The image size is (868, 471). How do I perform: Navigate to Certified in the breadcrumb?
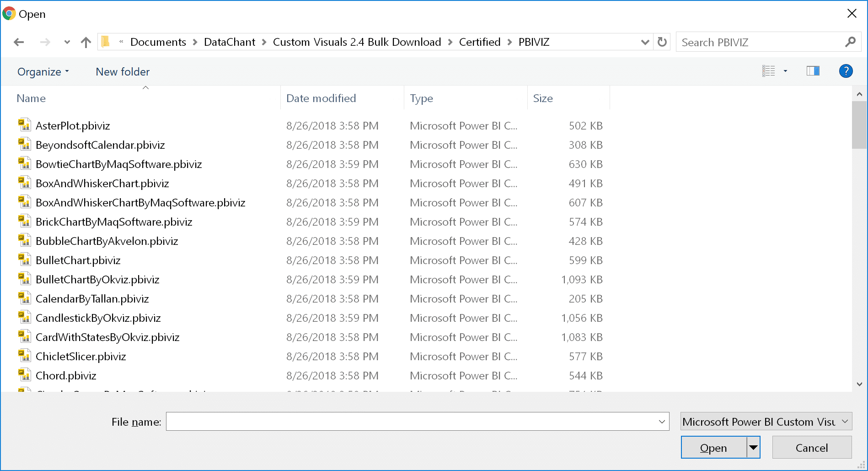(x=480, y=42)
